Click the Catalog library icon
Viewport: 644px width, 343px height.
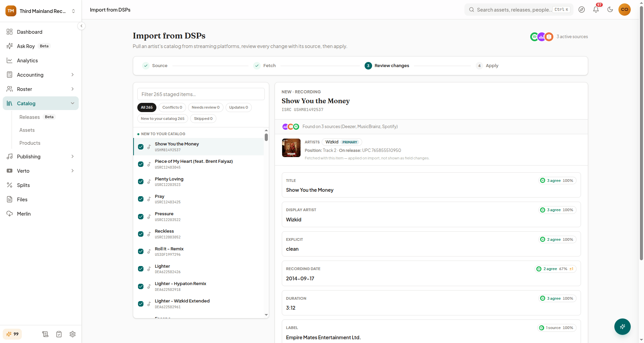click(10, 103)
